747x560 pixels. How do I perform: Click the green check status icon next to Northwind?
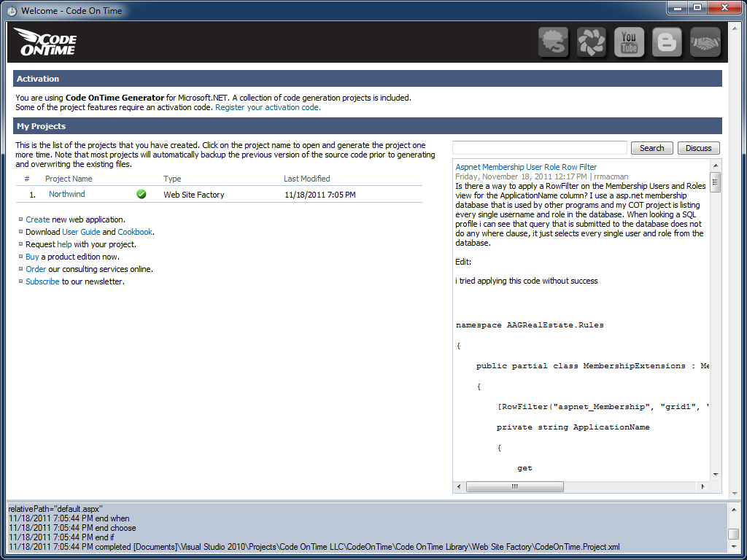[x=142, y=194]
